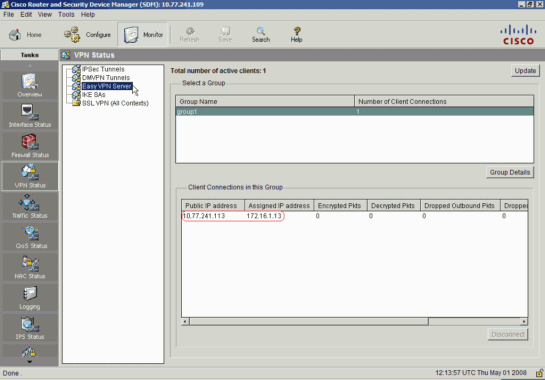Screen dimensions: 545x380
Task: Click the Search toolbar icon
Action: pyautogui.click(x=261, y=35)
